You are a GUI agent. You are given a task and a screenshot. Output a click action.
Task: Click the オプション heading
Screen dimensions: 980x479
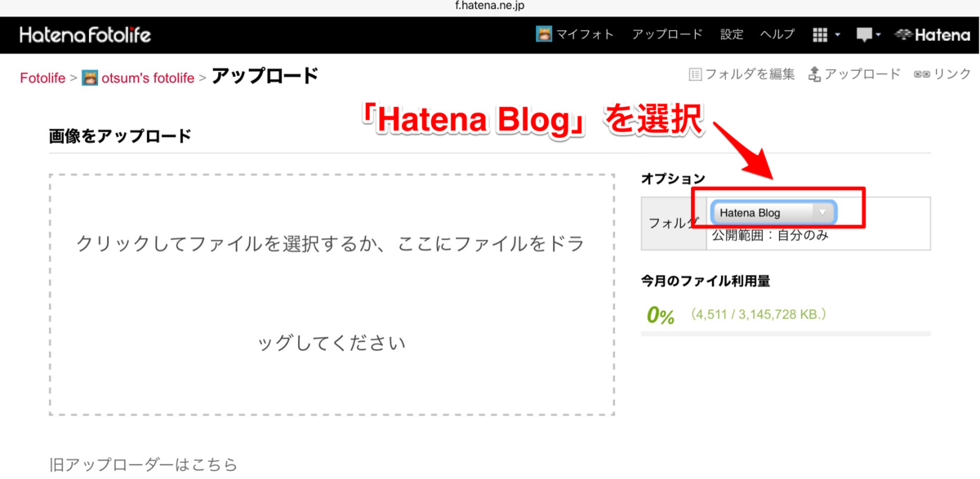[673, 178]
